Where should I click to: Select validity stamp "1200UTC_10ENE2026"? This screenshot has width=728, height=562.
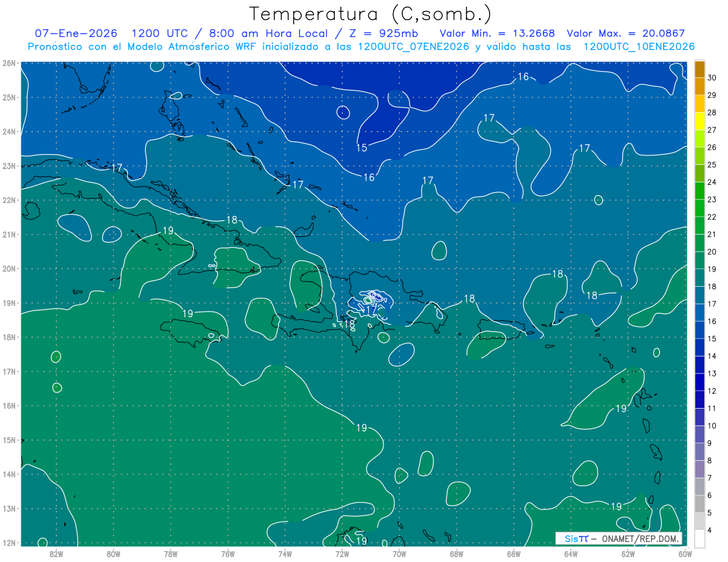(x=639, y=46)
